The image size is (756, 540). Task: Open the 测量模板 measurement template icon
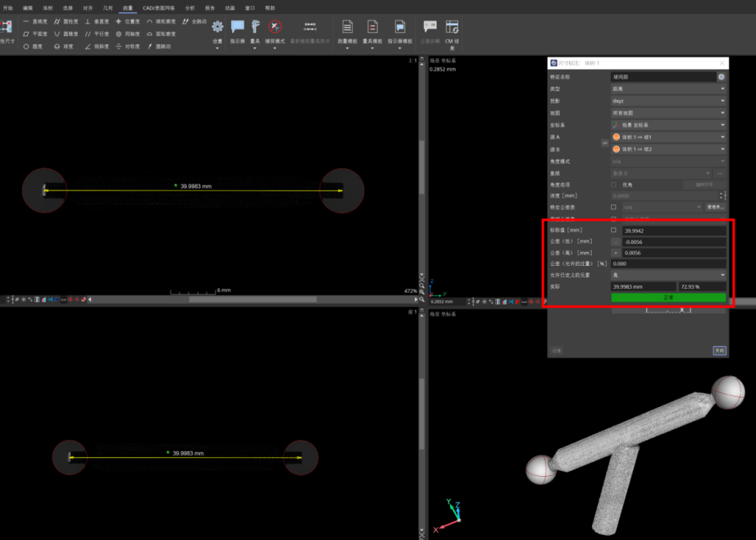click(x=347, y=26)
